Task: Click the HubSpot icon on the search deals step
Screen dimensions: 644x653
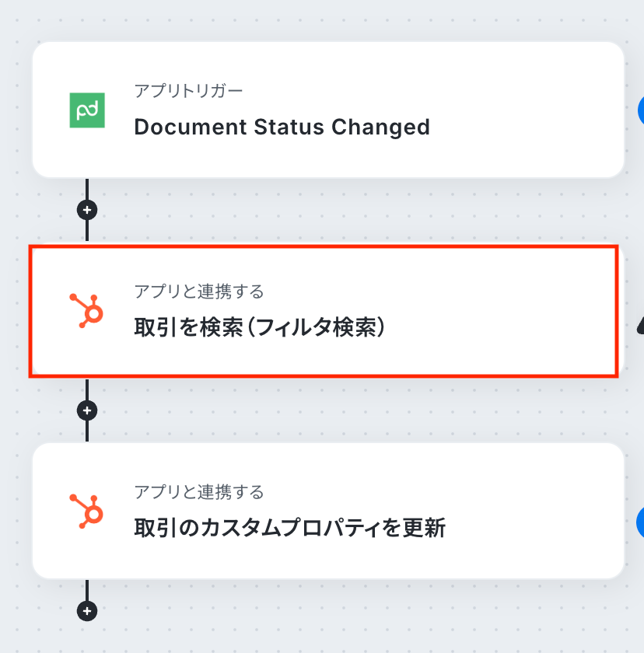Action: 87,310
